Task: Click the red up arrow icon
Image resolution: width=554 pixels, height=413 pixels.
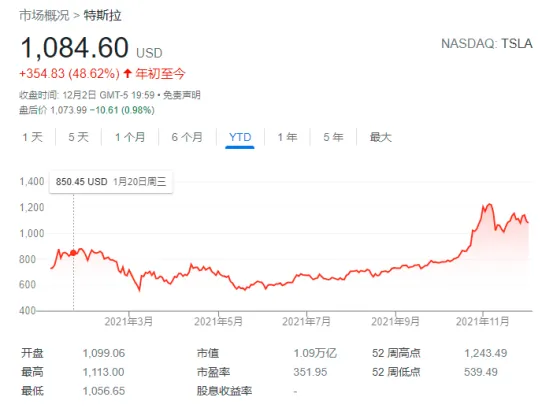Action: (127, 73)
